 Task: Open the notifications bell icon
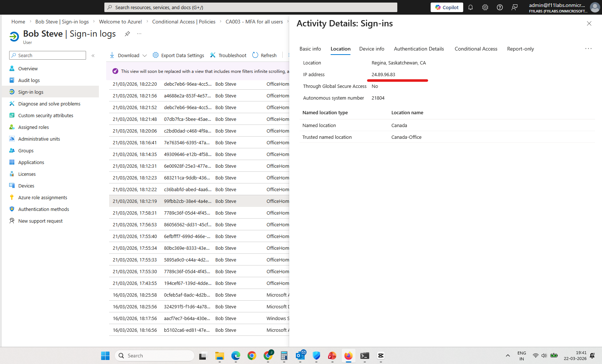coord(471,7)
